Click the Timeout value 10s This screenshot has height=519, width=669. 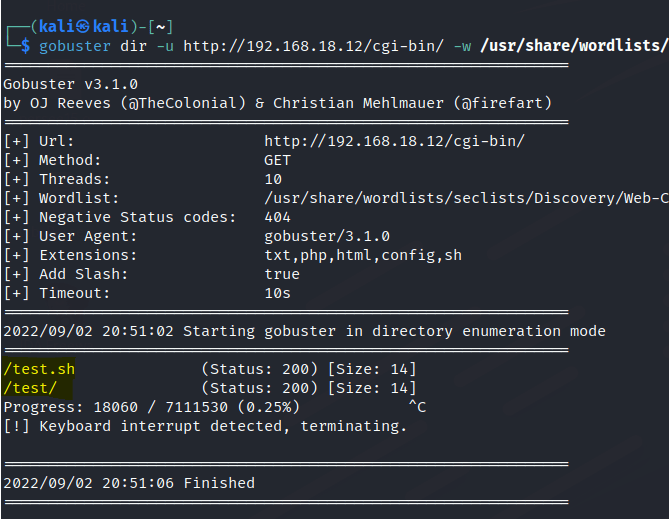[x=277, y=293]
